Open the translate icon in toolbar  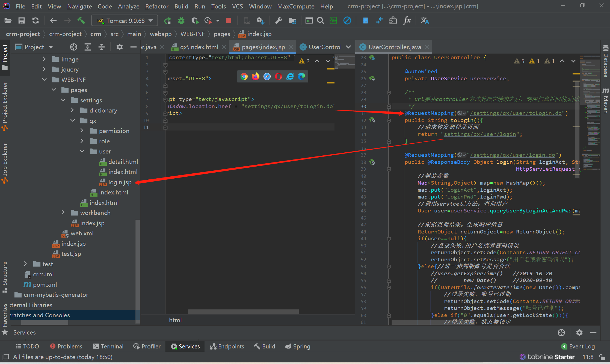click(425, 20)
